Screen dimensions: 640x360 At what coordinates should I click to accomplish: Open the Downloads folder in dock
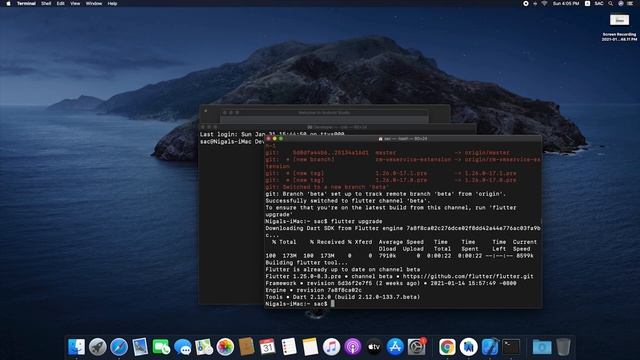click(542, 347)
